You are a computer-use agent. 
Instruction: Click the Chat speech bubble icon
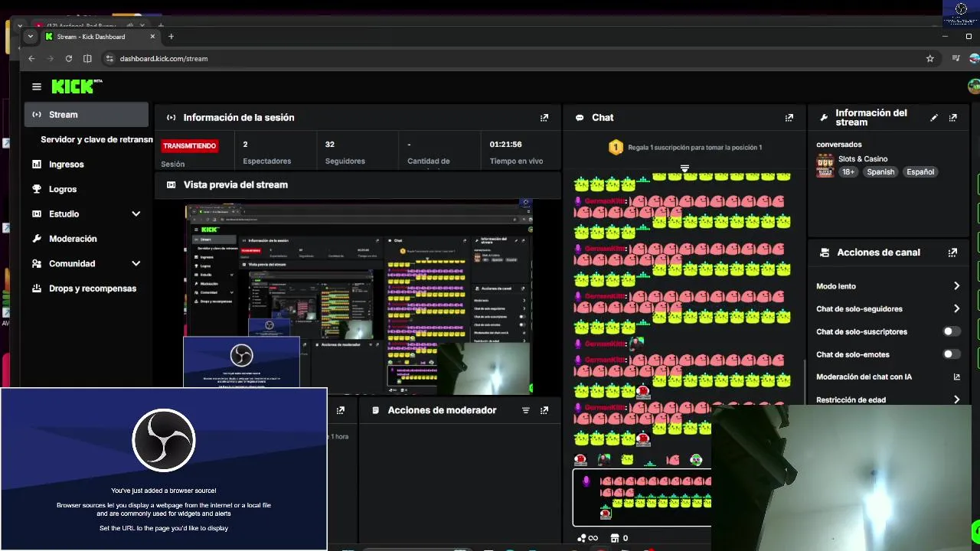point(580,118)
